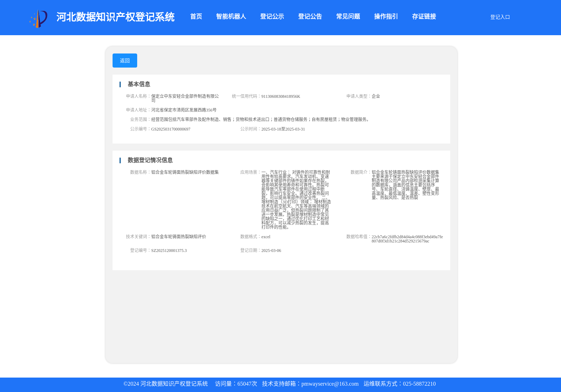Open 存证链接 menu item

(424, 17)
